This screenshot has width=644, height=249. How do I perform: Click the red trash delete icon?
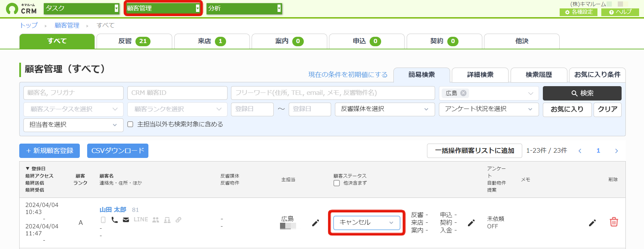pyautogui.click(x=614, y=222)
